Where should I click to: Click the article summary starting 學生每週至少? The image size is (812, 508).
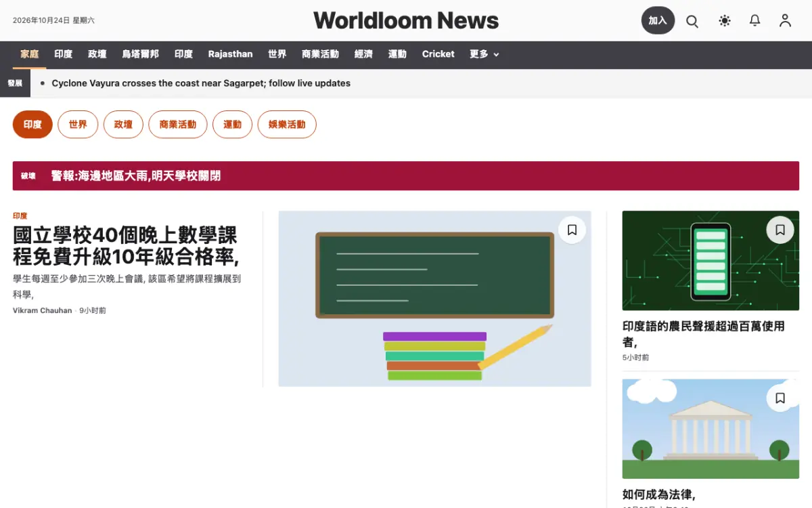pyautogui.click(x=127, y=287)
